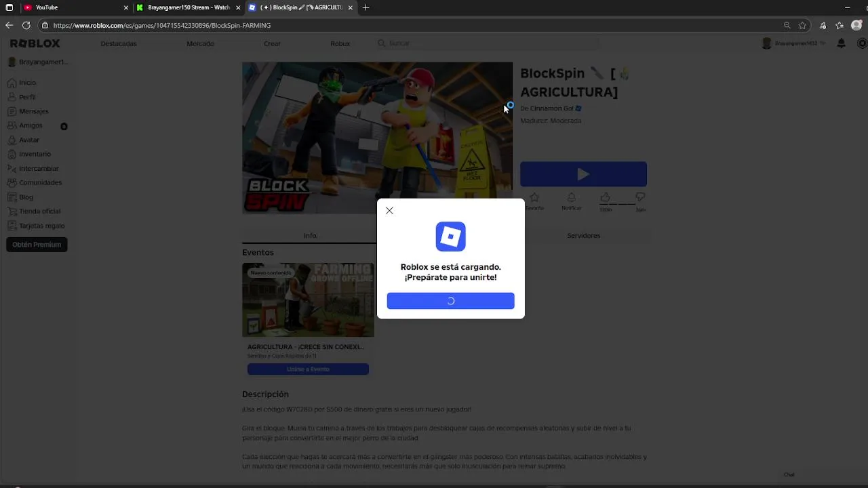Switch to the Info tab

click(x=310, y=235)
